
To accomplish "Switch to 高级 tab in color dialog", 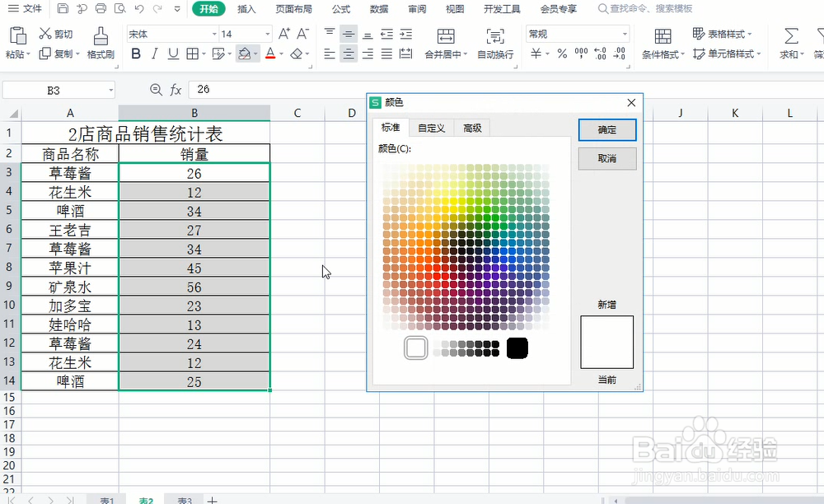I will [472, 128].
